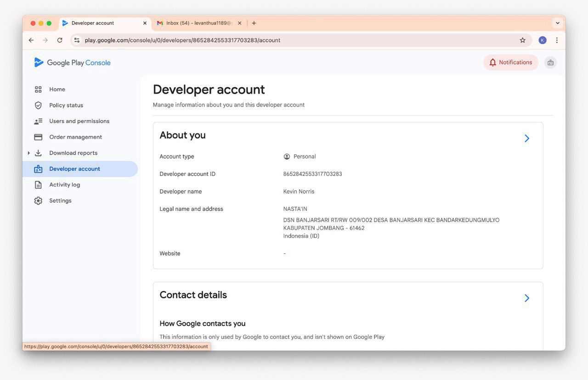Open a new browser tab

pyautogui.click(x=254, y=23)
